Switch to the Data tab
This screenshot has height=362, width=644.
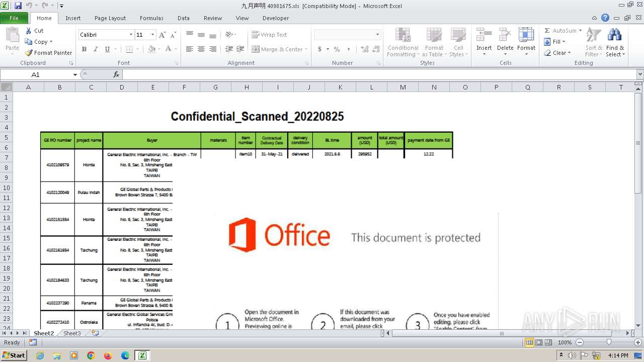tap(184, 18)
